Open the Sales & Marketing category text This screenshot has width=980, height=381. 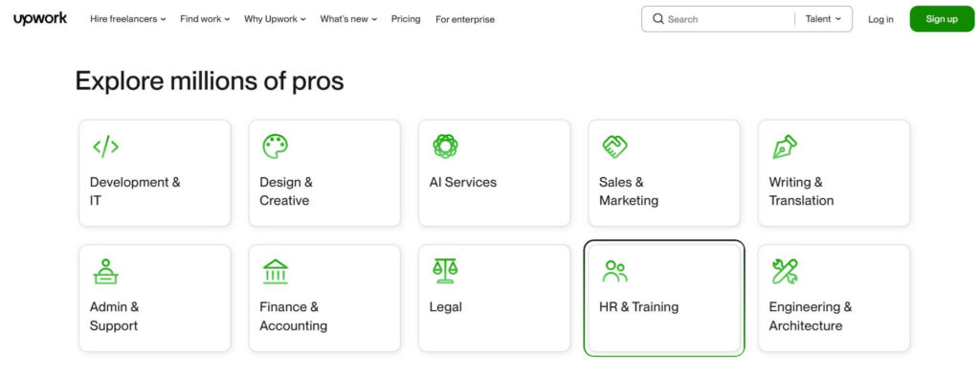[629, 191]
